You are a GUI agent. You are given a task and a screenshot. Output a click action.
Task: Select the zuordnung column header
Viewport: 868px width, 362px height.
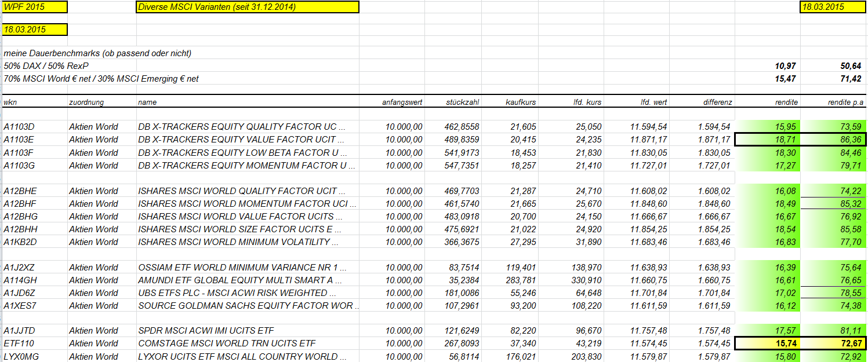pos(86,103)
